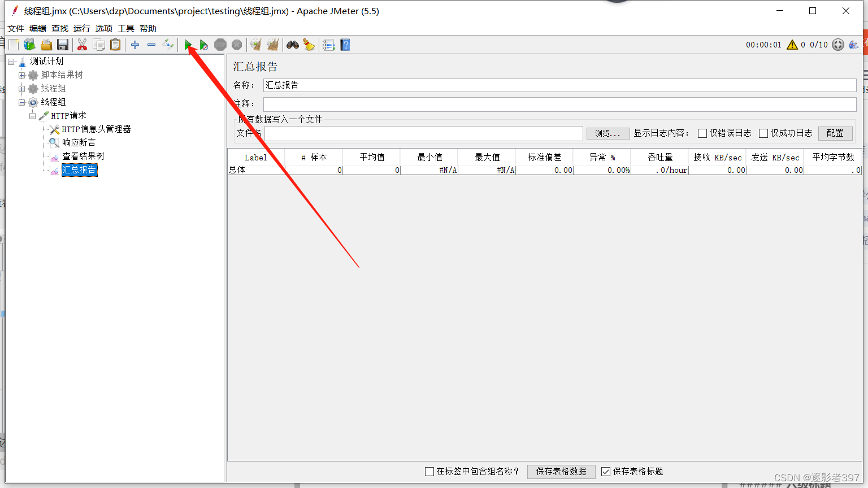This screenshot has width=868, height=488.
Task: Click the Shutdown X icon
Action: pos(237,45)
